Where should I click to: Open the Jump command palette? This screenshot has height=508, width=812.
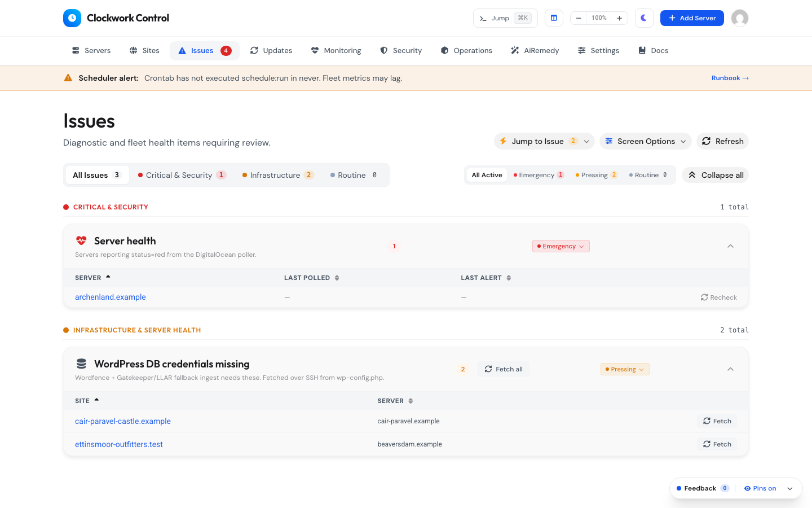[505, 18]
